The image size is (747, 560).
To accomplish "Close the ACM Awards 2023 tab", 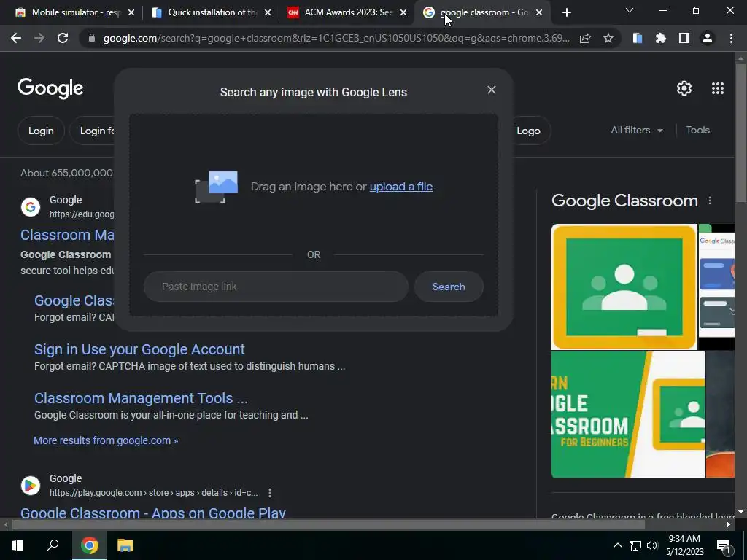I will tap(403, 12).
